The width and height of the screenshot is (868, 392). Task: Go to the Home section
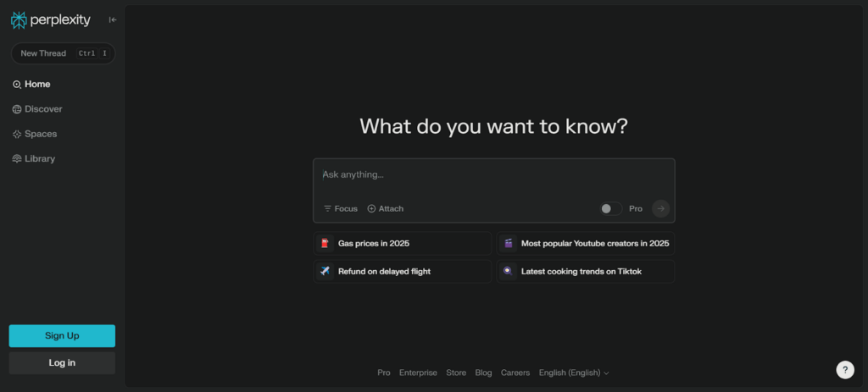pos(31,85)
